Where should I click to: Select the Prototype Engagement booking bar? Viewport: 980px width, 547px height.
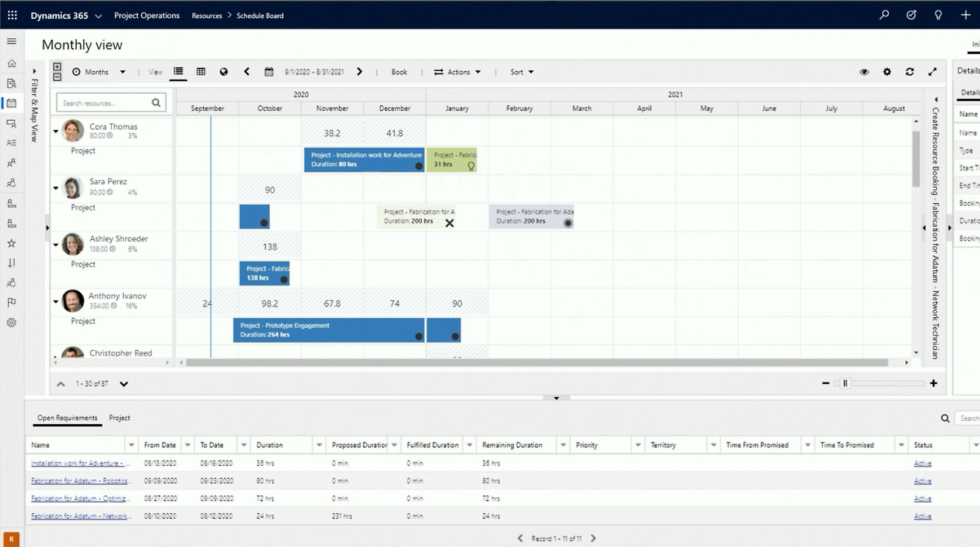pos(329,330)
